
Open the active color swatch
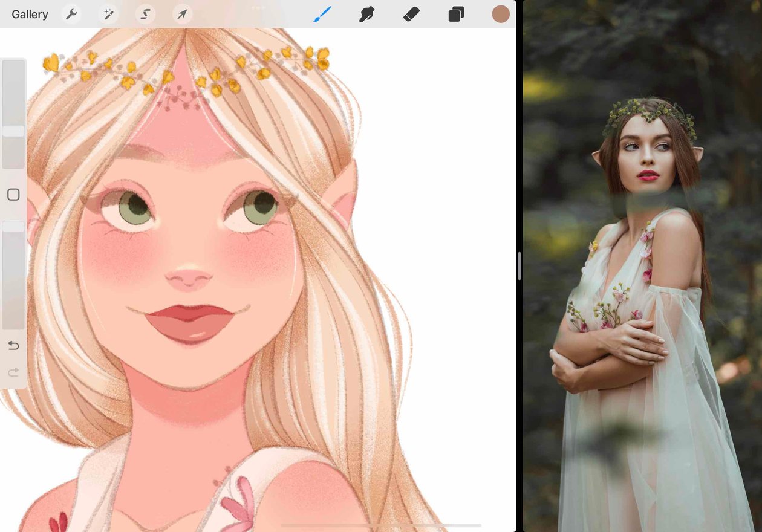(x=501, y=14)
